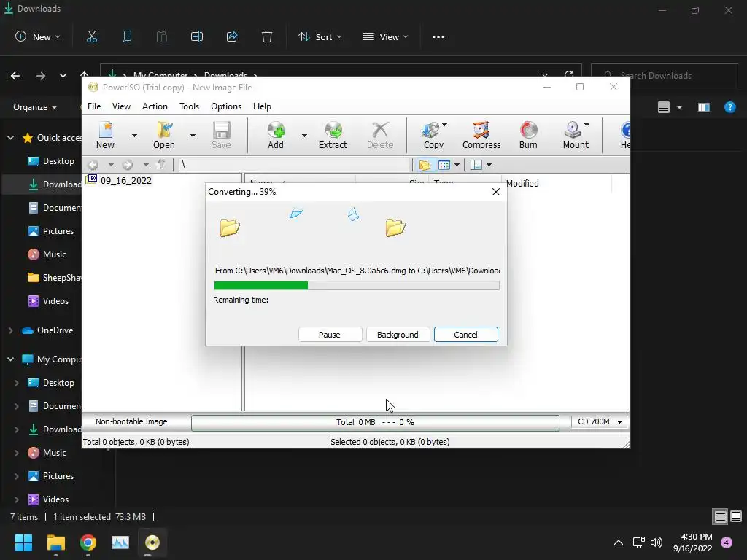Open File Explorer taskbar icon
Screen dimensions: 747x560
pyautogui.click(x=55, y=542)
